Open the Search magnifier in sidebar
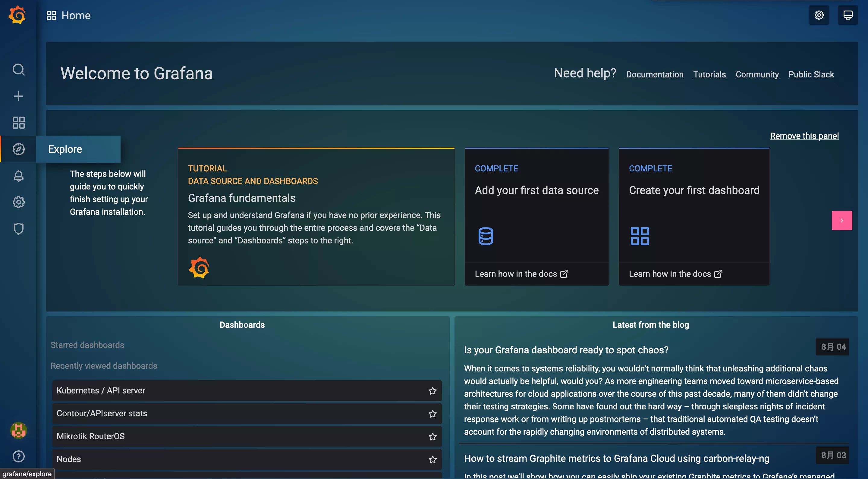The image size is (868, 479). pos(18,70)
